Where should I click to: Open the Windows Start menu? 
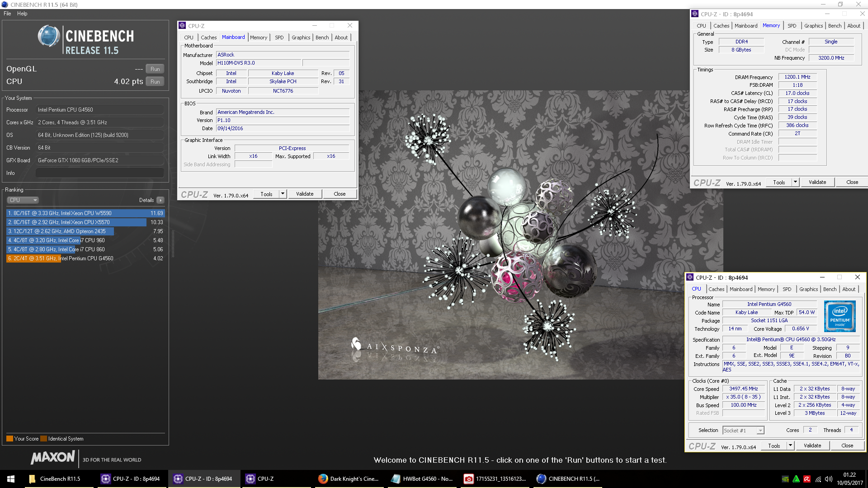(11, 479)
